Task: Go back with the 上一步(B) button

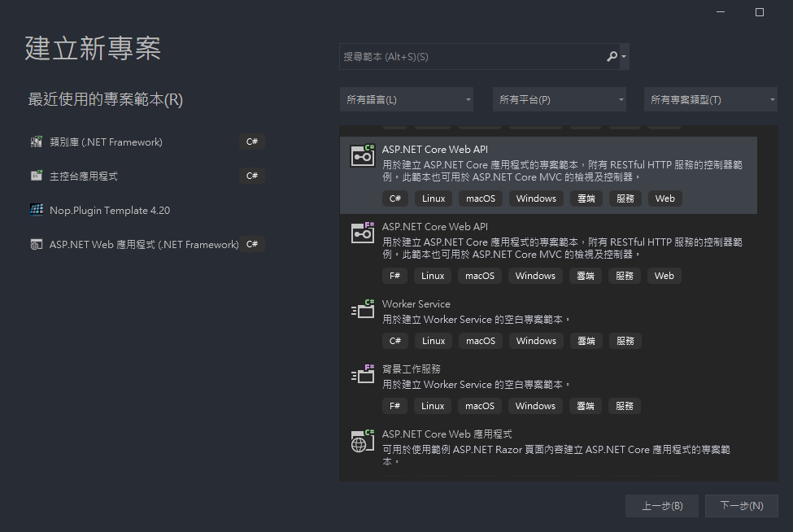Action: [662, 506]
